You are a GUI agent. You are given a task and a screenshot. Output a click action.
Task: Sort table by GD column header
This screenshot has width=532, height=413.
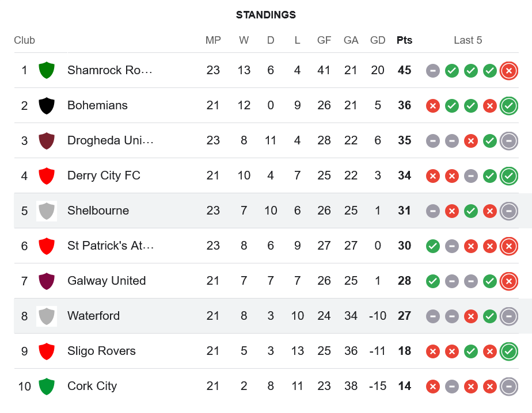click(x=378, y=40)
